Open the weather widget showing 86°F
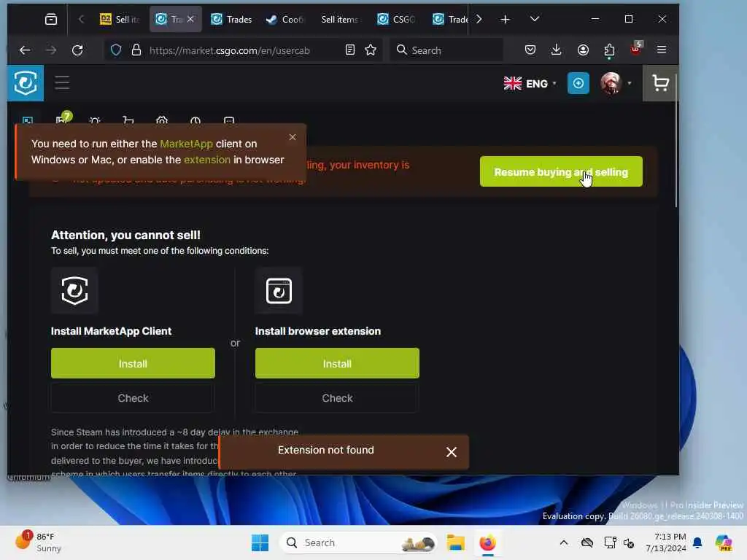Image resolution: width=747 pixels, height=560 pixels. pos(39,542)
